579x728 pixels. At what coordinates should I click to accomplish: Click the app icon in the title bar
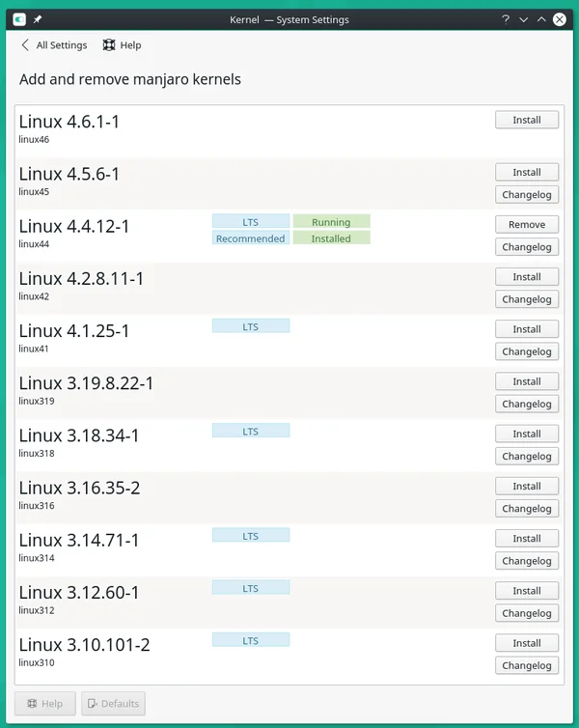[x=19, y=19]
